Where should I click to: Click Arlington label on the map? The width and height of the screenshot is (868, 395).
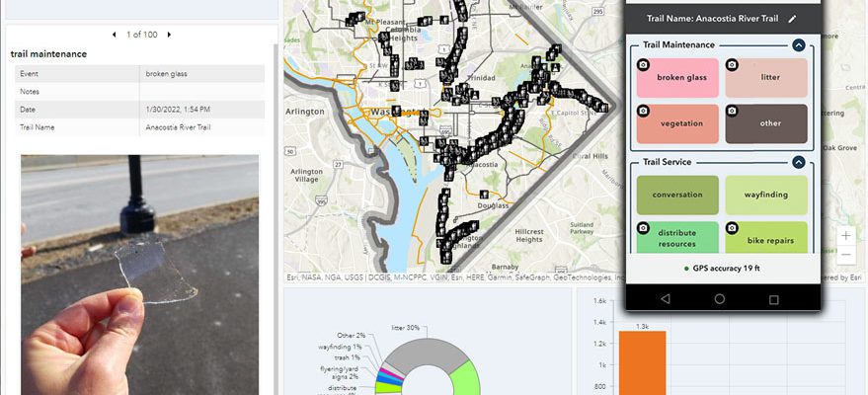[x=305, y=112]
